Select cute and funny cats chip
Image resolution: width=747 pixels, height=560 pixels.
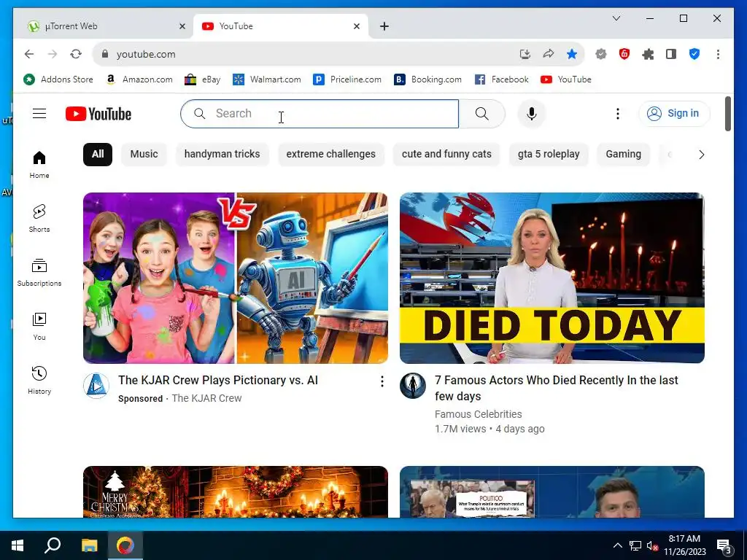(x=446, y=155)
